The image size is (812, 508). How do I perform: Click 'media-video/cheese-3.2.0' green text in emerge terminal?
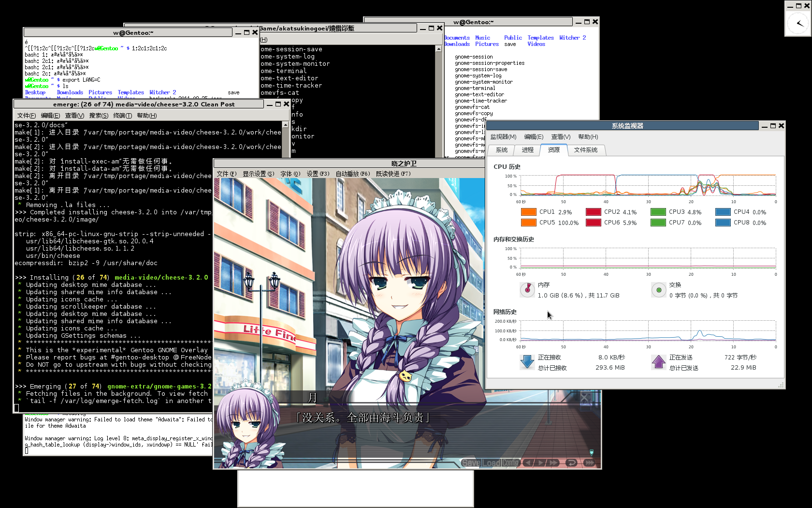tap(161, 278)
